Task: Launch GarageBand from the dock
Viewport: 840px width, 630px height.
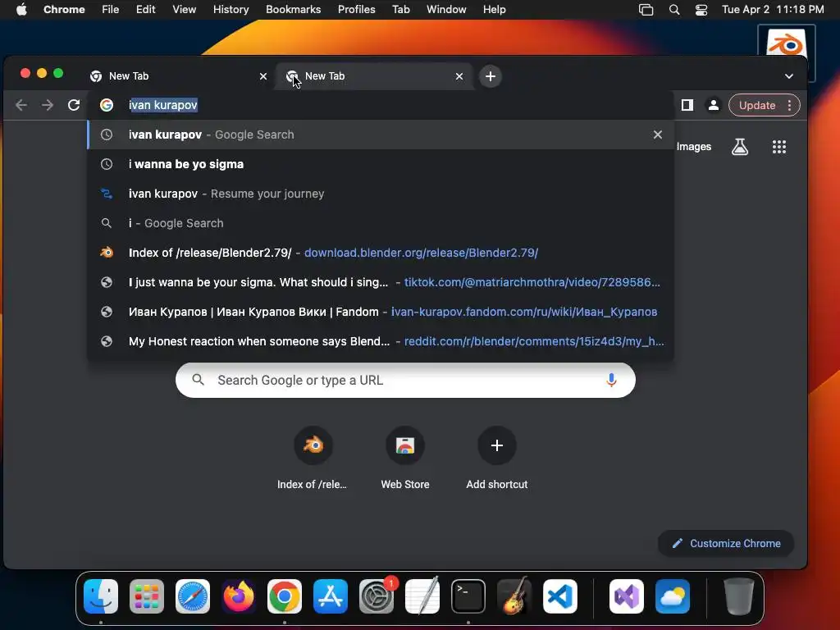Action: [x=514, y=596]
